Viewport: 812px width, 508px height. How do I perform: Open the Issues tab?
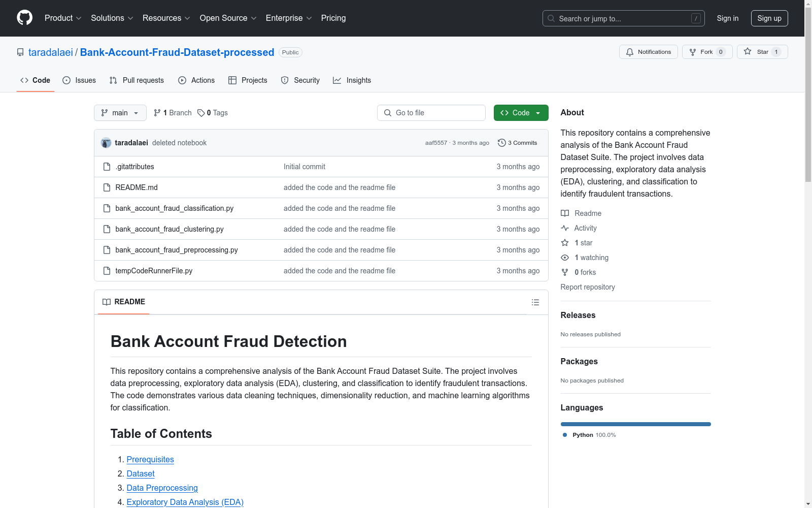79,80
